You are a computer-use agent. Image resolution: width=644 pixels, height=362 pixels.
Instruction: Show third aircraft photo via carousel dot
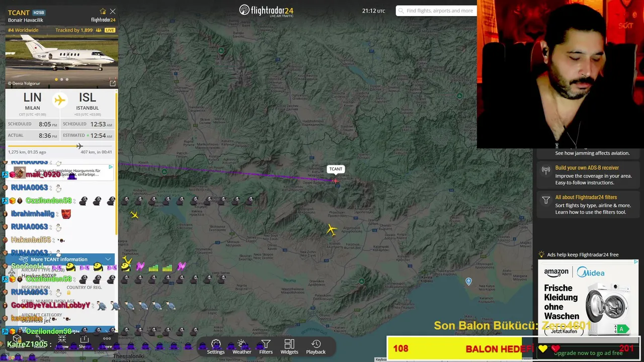[67, 79]
